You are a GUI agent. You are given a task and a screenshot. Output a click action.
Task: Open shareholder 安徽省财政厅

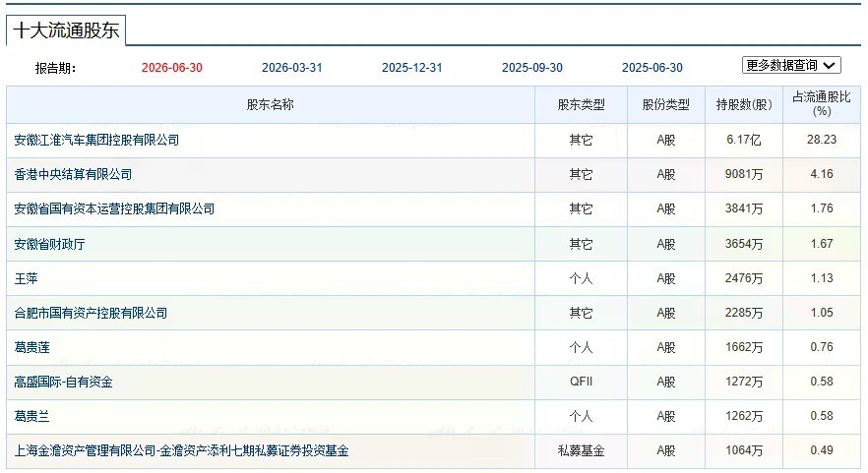coord(50,244)
